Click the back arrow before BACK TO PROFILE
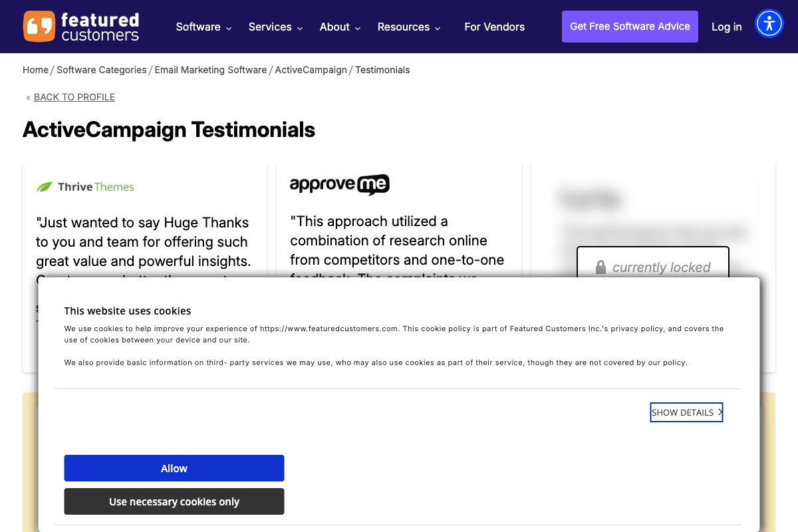The image size is (798, 532). (x=27, y=97)
